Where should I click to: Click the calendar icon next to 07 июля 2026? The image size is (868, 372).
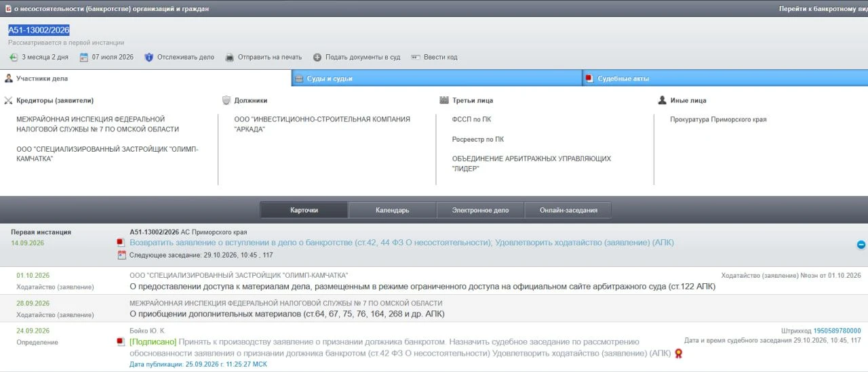[84, 57]
